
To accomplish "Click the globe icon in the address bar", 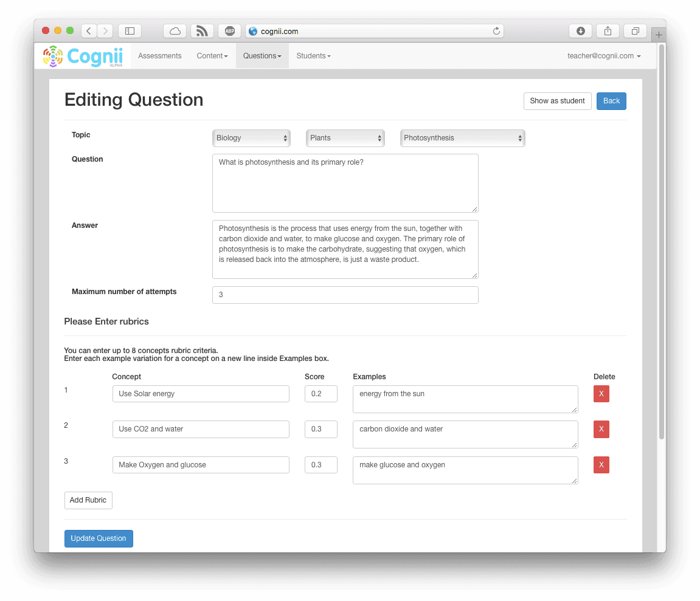I will (x=253, y=31).
